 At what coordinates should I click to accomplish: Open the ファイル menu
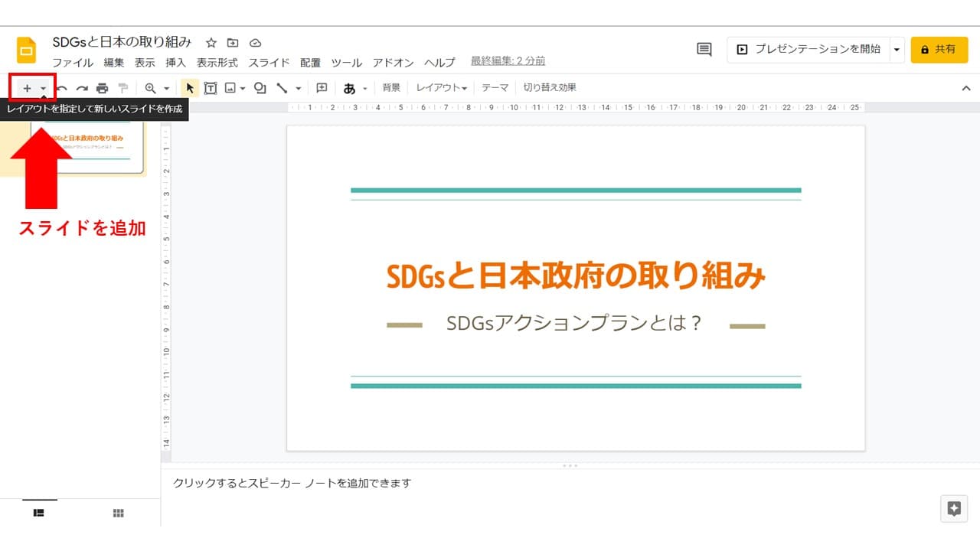pyautogui.click(x=73, y=63)
